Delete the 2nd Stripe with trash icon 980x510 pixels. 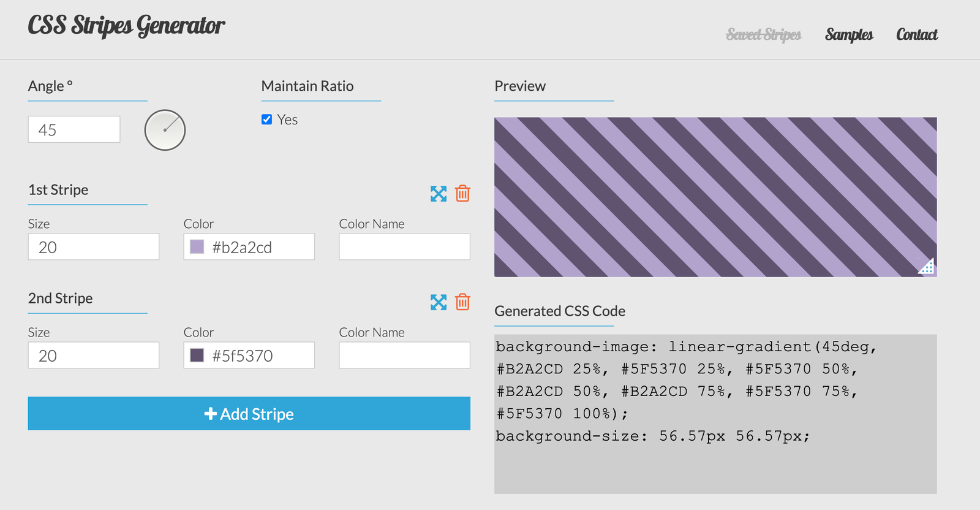pos(463,302)
